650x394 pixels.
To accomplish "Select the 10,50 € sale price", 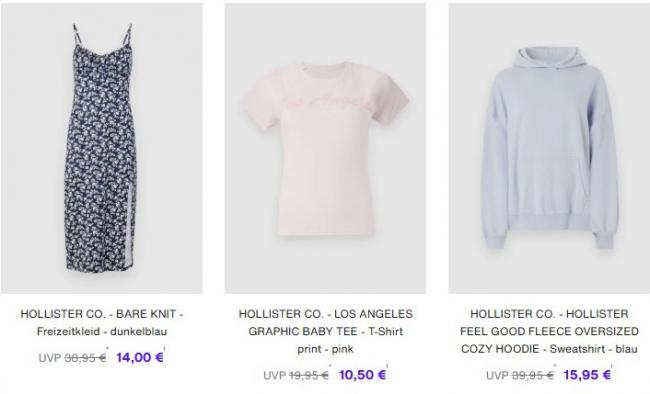I will click(363, 375).
